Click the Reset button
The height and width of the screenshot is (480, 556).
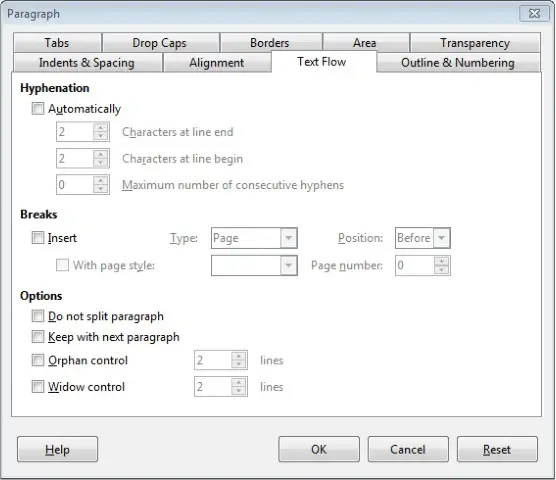tap(497, 449)
